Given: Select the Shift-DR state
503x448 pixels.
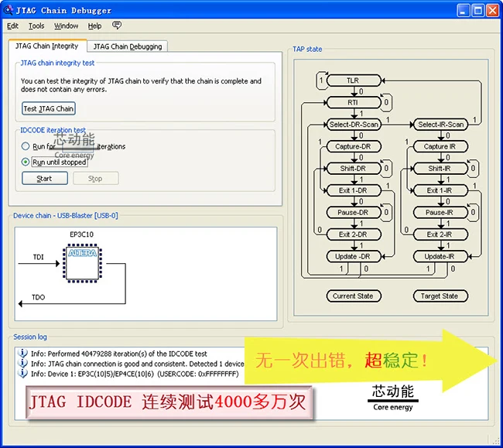Looking at the screenshot, I should click(354, 169).
